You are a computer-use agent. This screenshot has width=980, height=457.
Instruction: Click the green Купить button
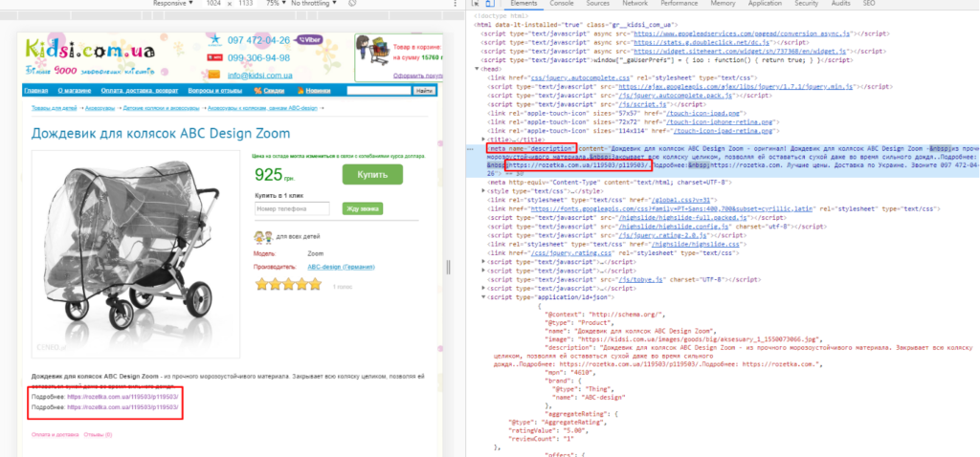(x=372, y=175)
